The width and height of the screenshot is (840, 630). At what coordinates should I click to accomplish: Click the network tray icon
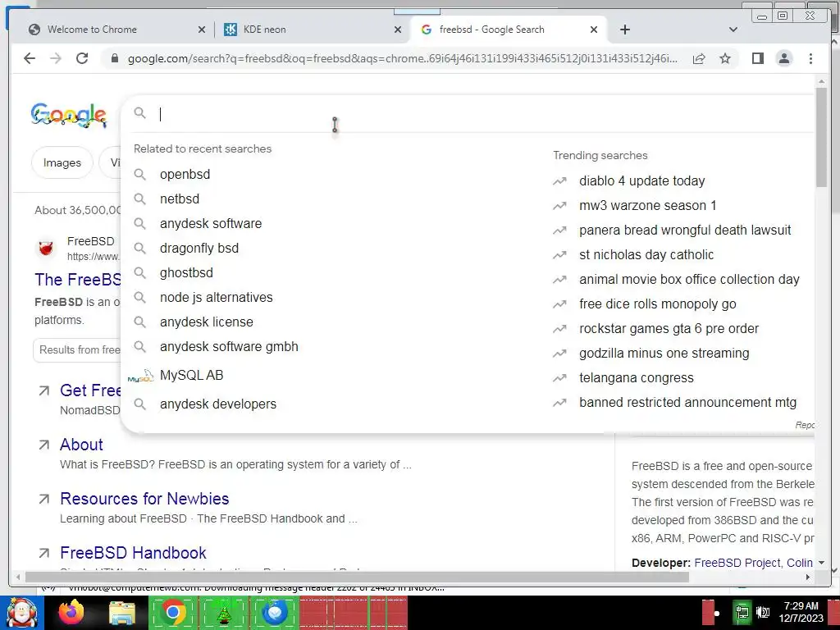coord(742,612)
